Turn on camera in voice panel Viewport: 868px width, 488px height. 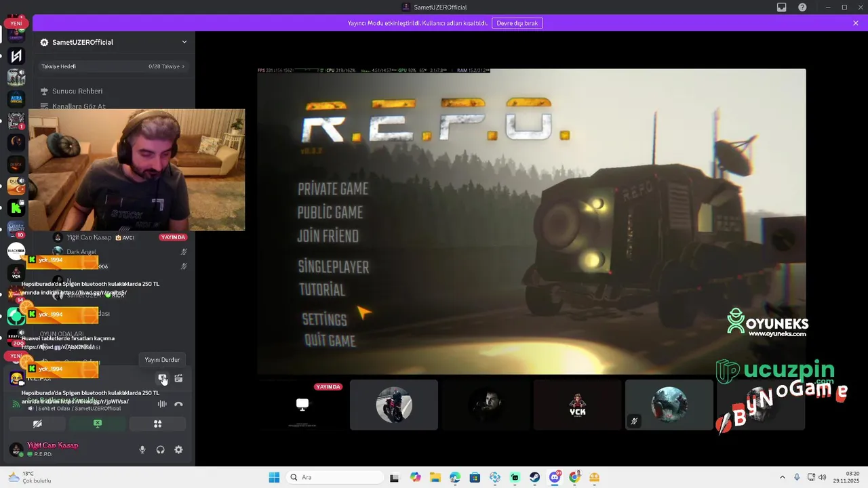[x=37, y=424]
